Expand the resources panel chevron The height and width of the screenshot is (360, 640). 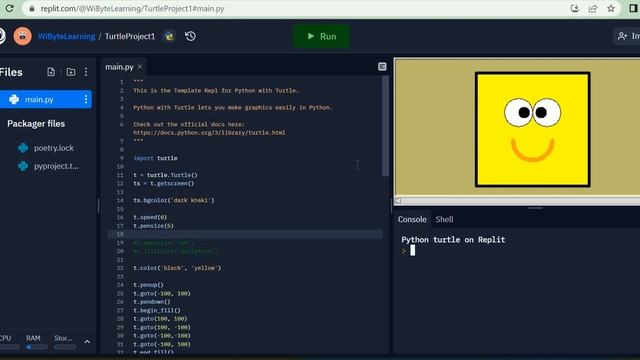click(x=87, y=342)
